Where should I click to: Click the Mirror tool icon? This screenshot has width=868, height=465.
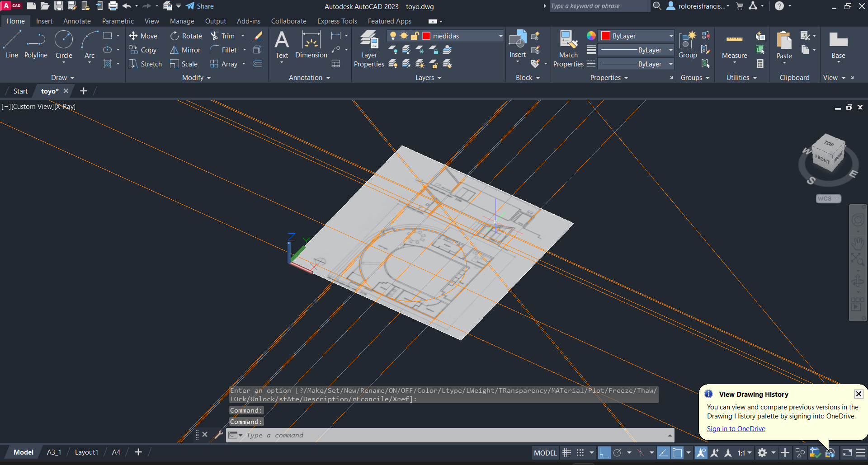tap(174, 50)
